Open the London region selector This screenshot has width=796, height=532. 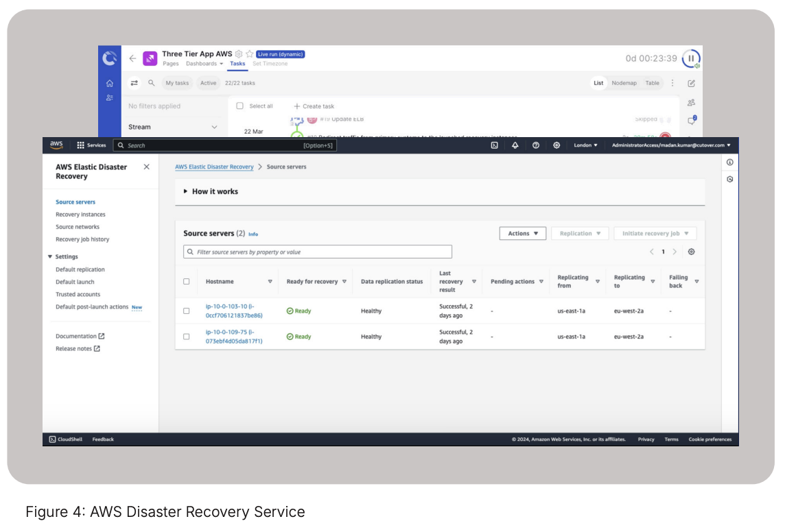click(585, 145)
